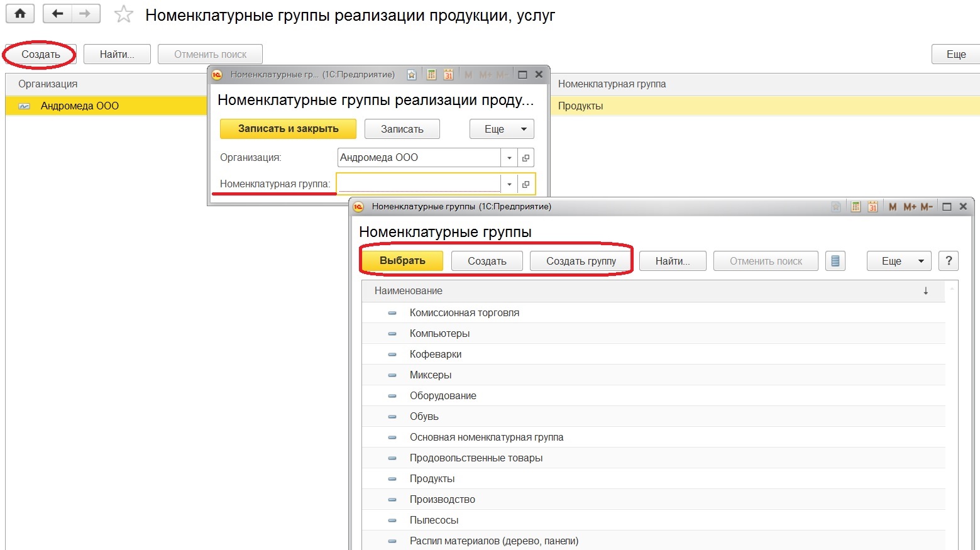Select Основная номенклатурная группа row

654,437
